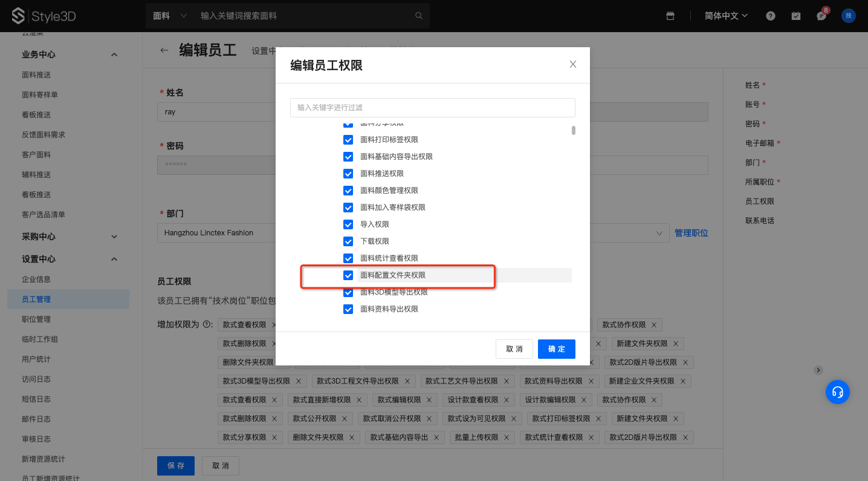Open the task calendar icon in header
868x481 pixels.
(x=796, y=16)
